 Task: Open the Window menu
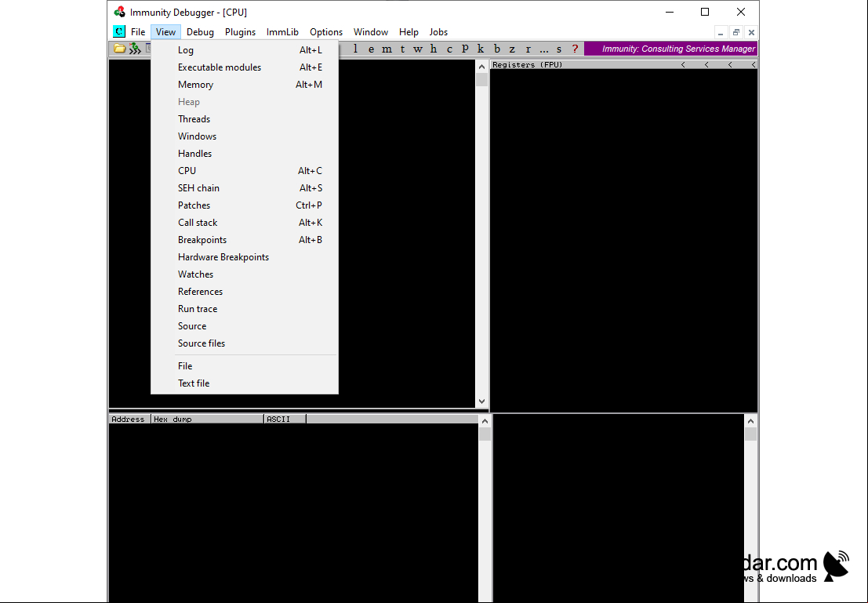pyautogui.click(x=371, y=32)
